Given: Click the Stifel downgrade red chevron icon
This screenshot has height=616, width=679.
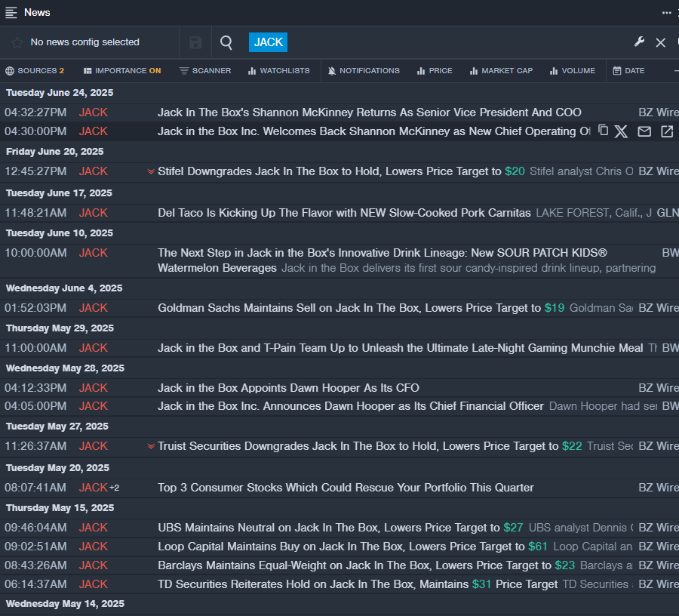Looking at the screenshot, I should click(151, 171).
